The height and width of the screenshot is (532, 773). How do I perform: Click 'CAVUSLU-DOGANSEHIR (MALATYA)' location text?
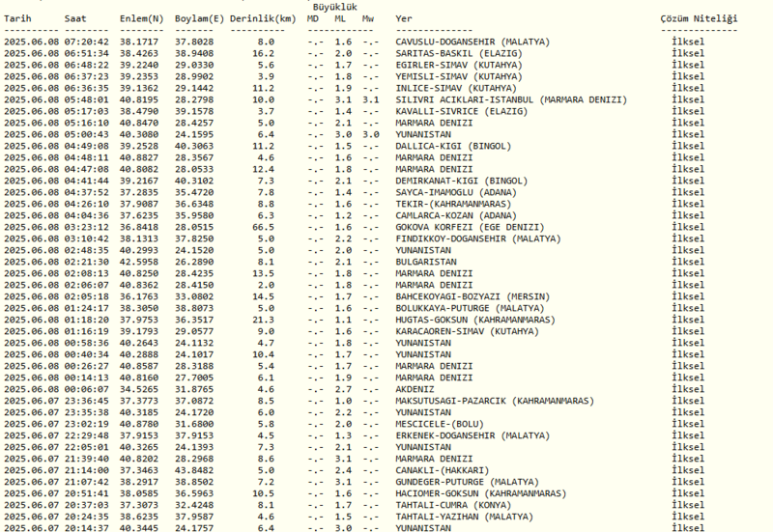pos(472,42)
